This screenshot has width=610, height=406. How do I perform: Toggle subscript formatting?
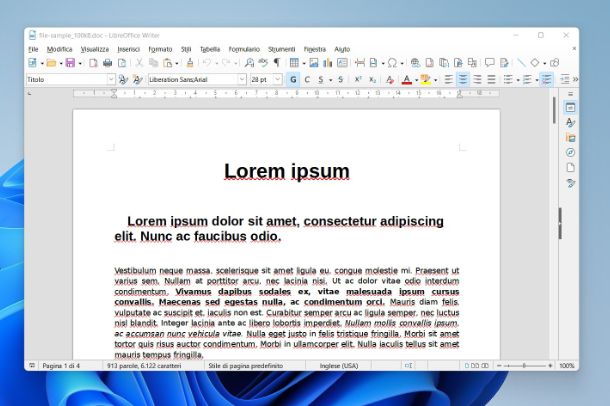click(372, 80)
